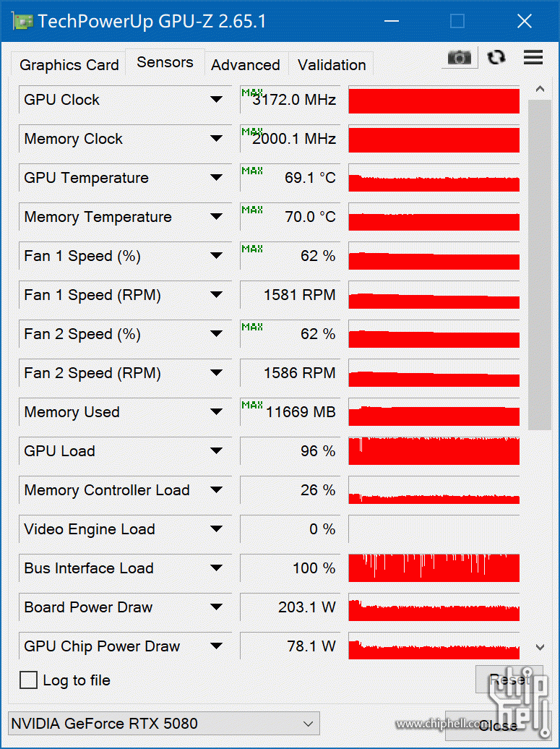Switch to the Graphics Card tab
The height and width of the screenshot is (749, 560).
click(69, 65)
